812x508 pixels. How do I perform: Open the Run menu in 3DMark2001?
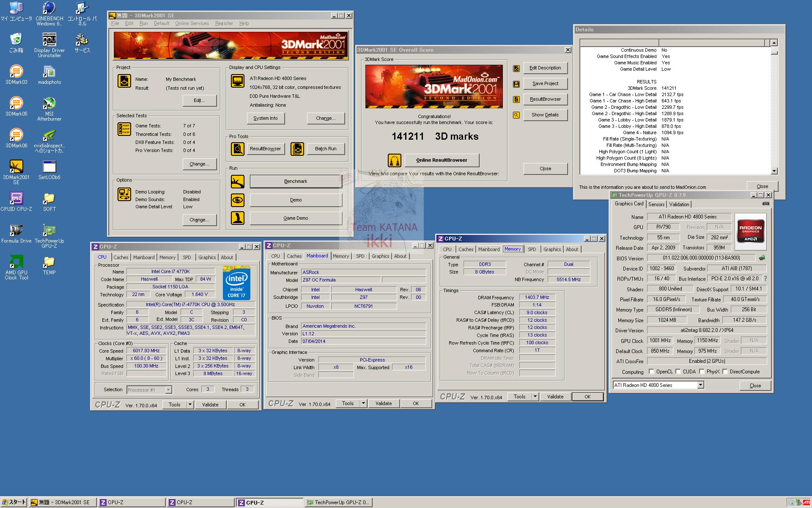(144, 23)
